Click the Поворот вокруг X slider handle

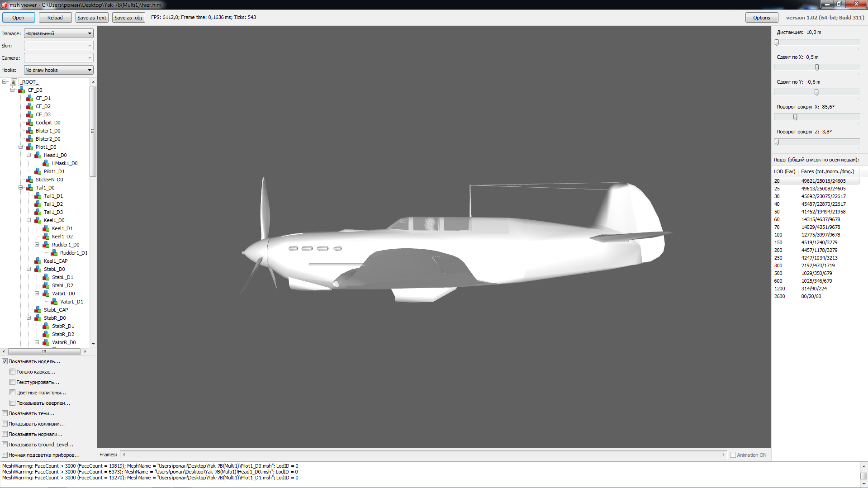pyautogui.click(x=795, y=117)
